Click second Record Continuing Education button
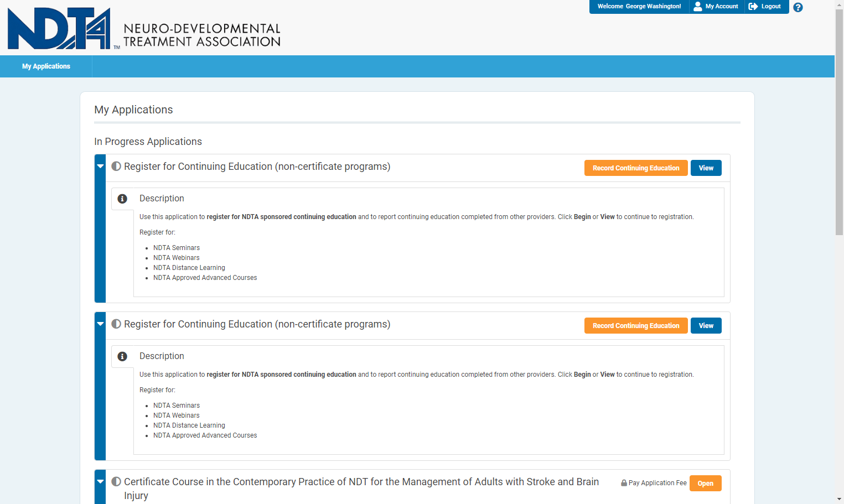Viewport: 844px width, 504px height. coord(636,326)
